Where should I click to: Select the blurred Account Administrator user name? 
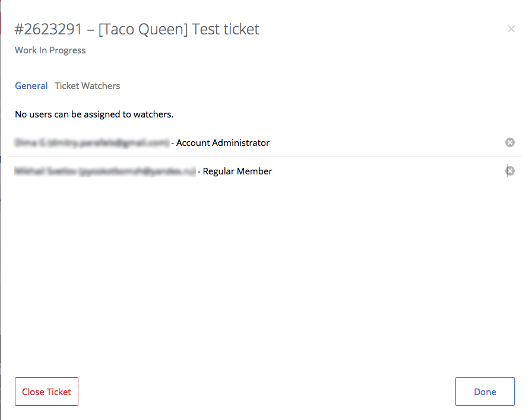coord(92,143)
